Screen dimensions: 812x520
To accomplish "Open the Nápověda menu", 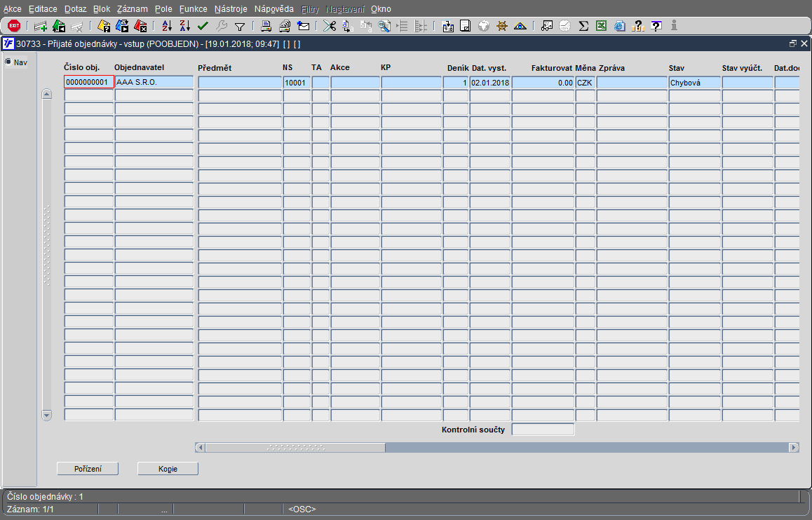I will point(274,9).
